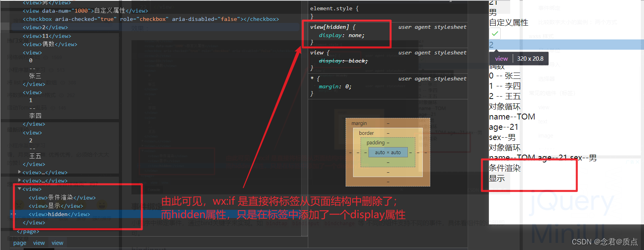Image resolution: width=644 pixels, height=250 pixels.
Task: Click the <checkbox aria-checked> element row
Action: (x=151, y=19)
